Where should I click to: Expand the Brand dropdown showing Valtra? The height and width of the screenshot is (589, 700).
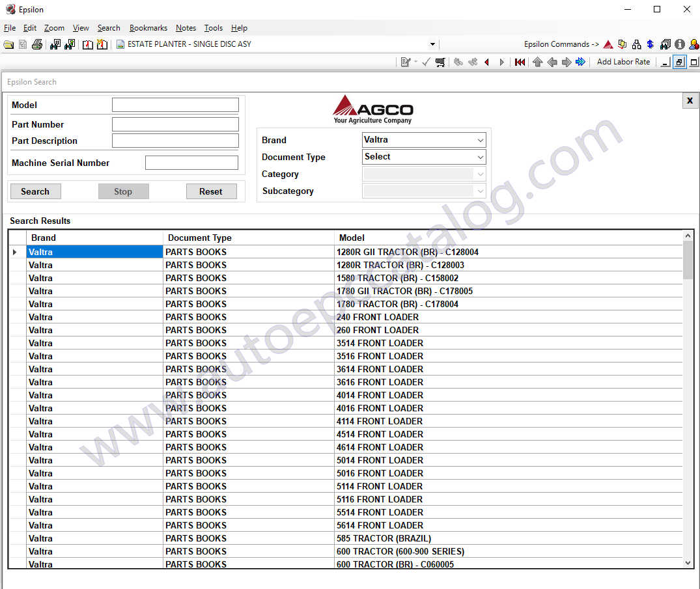tap(481, 140)
